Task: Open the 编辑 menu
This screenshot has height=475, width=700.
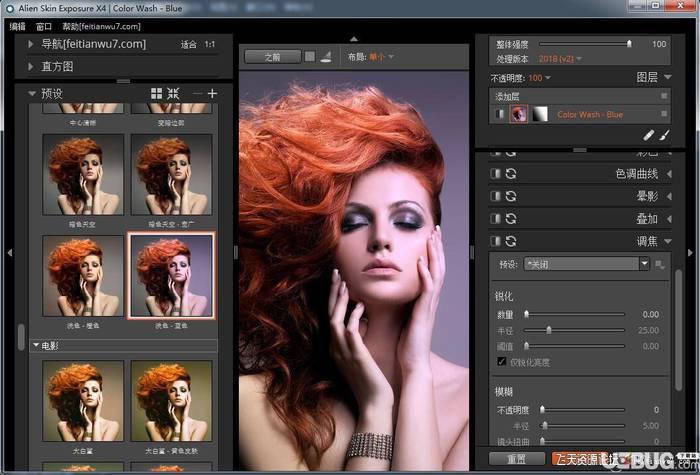Action: (18, 26)
